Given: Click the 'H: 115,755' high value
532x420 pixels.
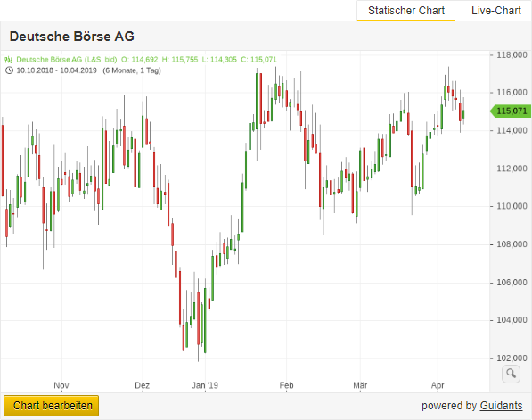Looking at the screenshot, I should tap(180, 60).
